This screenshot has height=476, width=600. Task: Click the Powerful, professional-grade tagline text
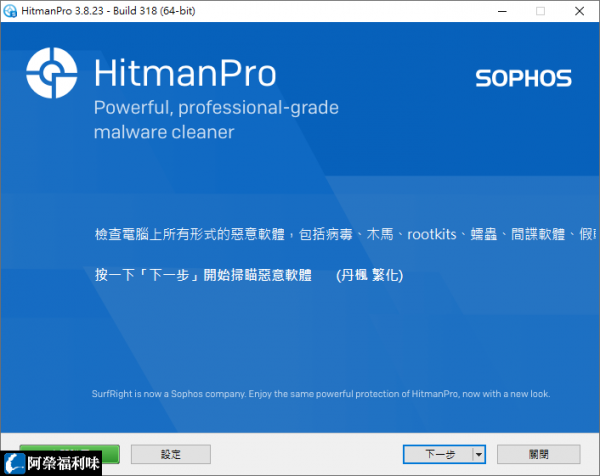pos(216,108)
